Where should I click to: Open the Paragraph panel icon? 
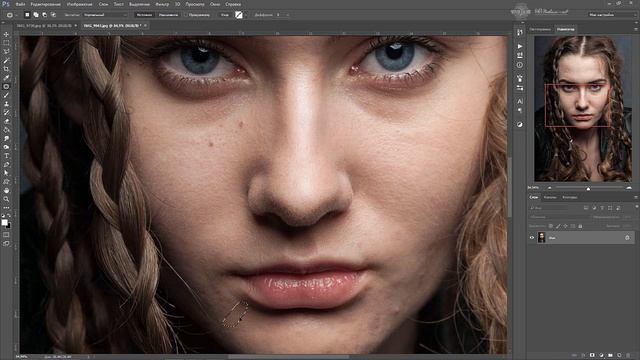(520, 110)
